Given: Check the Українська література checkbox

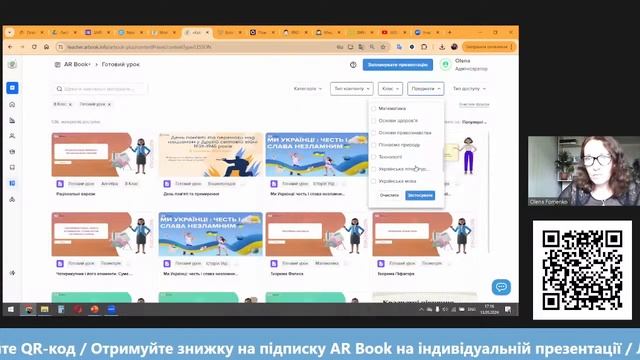Looking at the screenshot, I should click(x=373, y=169).
